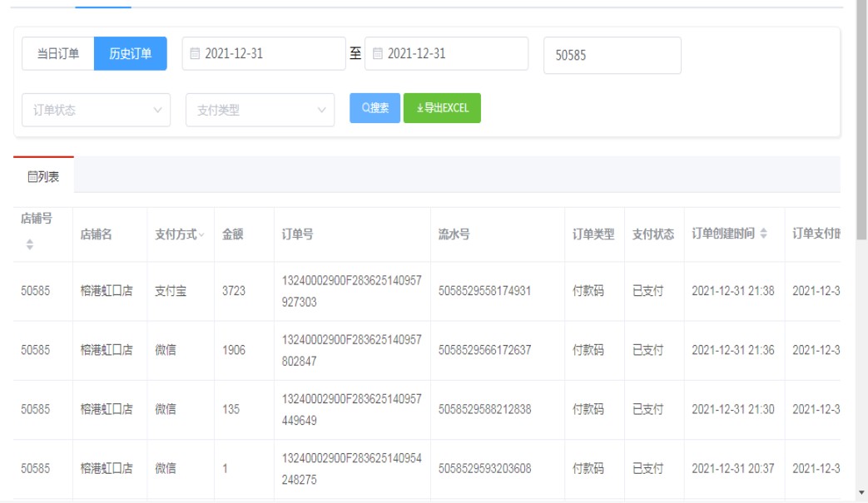868x503 pixels.
Task: Click the sort arrows under 店铺号 header
Action: tap(30, 244)
